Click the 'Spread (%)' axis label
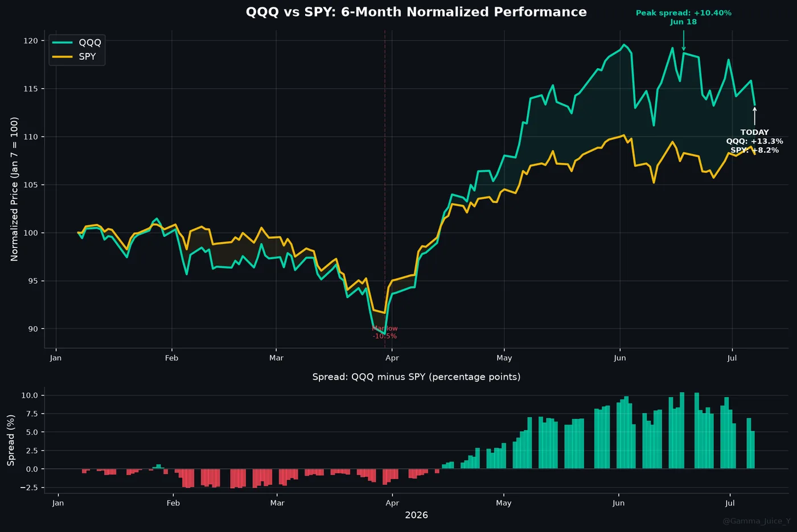 coord(11,440)
